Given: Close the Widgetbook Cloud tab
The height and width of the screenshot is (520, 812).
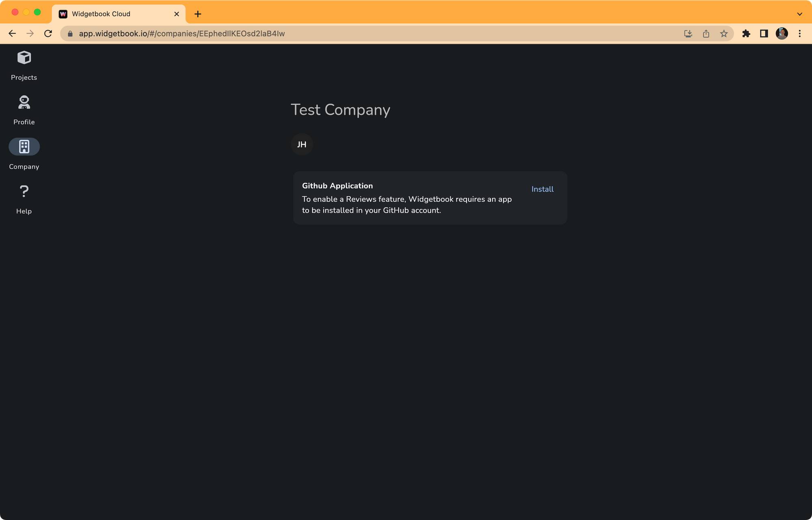Looking at the screenshot, I should (x=177, y=14).
